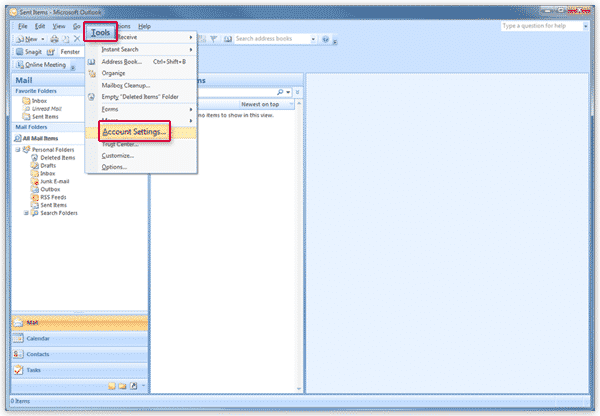Switch to the Calendar pane

tap(40, 338)
